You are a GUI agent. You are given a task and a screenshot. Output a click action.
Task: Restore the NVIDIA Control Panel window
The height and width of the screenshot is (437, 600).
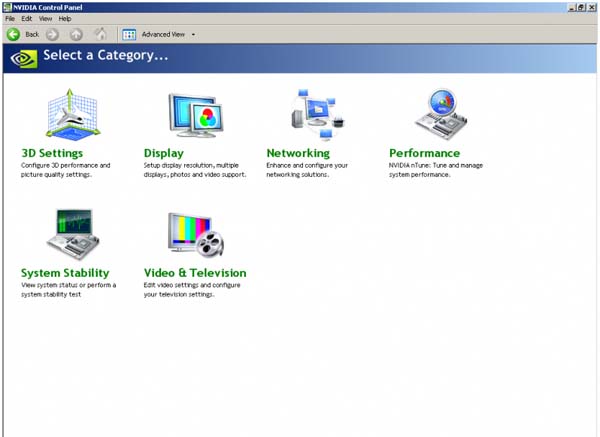tap(581, 7)
